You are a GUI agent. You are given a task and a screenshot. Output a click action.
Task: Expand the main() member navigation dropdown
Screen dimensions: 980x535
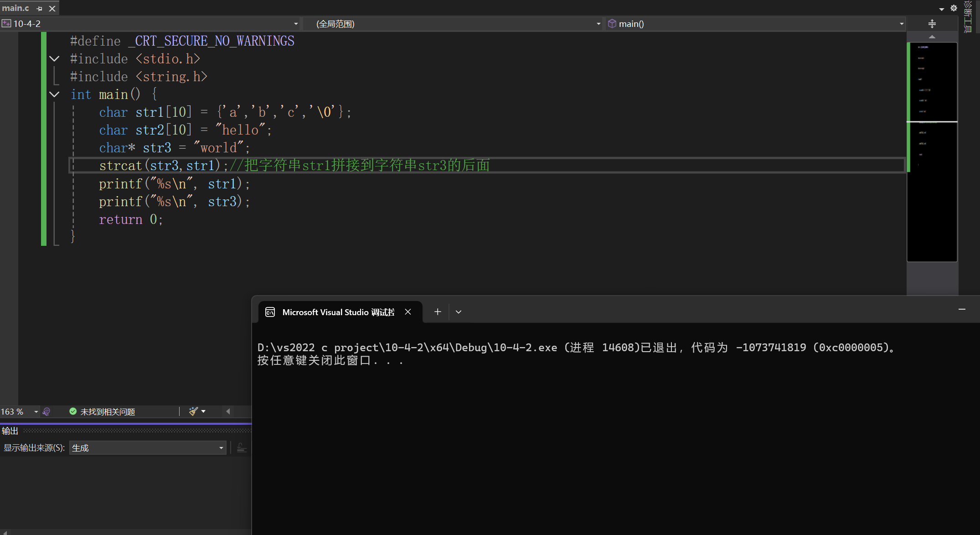901,24
